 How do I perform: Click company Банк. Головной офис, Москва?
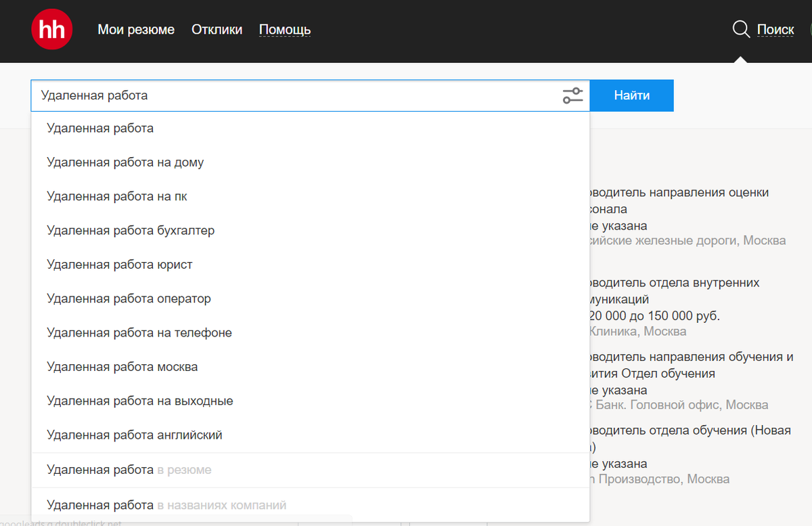pos(679,405)
